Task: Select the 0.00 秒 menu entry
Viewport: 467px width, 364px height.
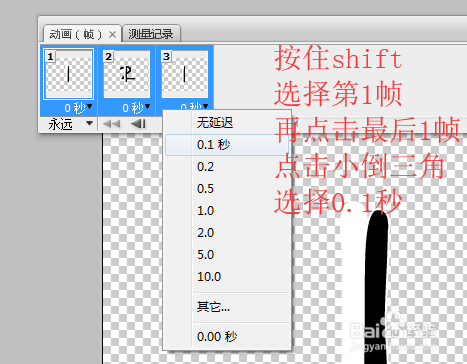Action: (x=227, y=336)
